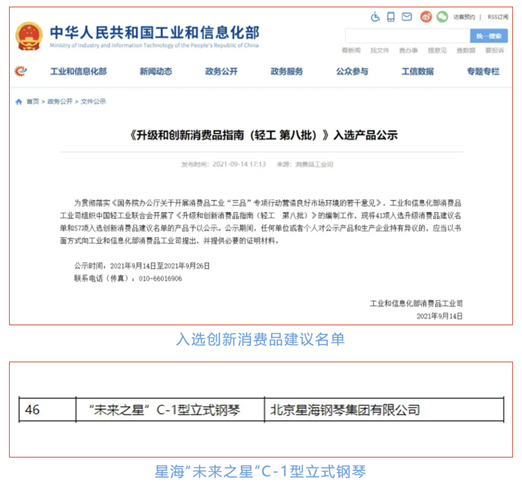This screenshot has width=522, height=486.
Task: Click the 公示时间 date range line
Action: coord(142,266)
